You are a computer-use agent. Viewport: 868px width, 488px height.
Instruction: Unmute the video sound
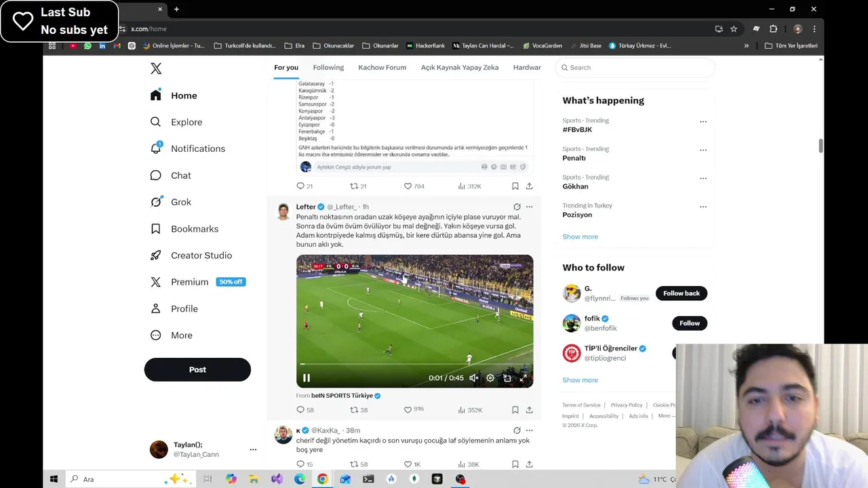[x=474, y=378]
